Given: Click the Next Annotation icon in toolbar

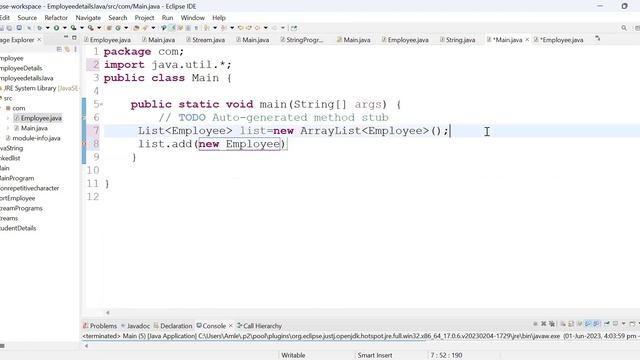Looking at the screenshot, I should pyautogui.click(x=206, y=28).
